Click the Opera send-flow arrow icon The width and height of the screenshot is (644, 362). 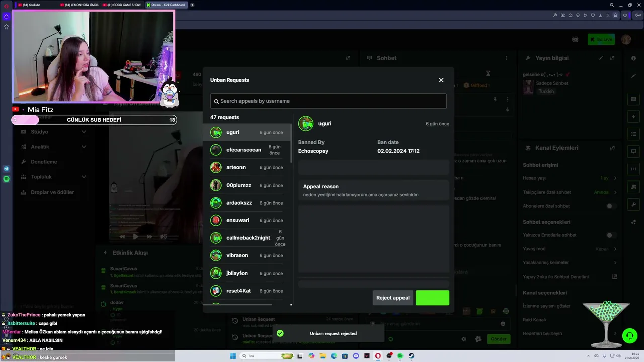pyautogui.click(x=585, y=15)
